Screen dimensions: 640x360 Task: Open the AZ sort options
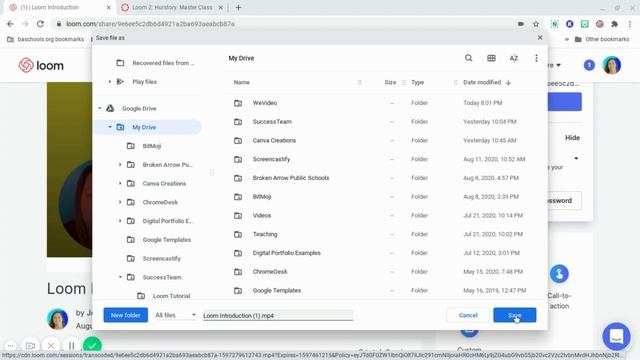514,58
